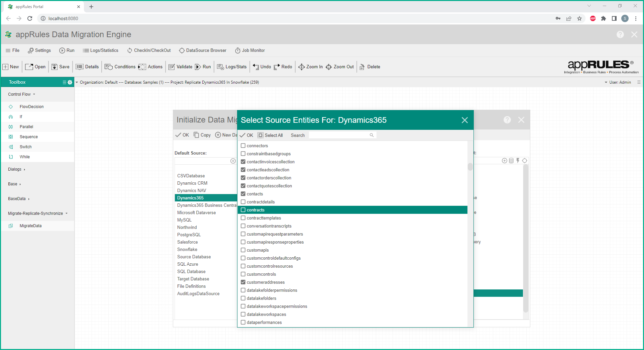Expand the Organization breadcrumb arrow
The width and height of the screenshot is (644, 350).
pos(77,82)
